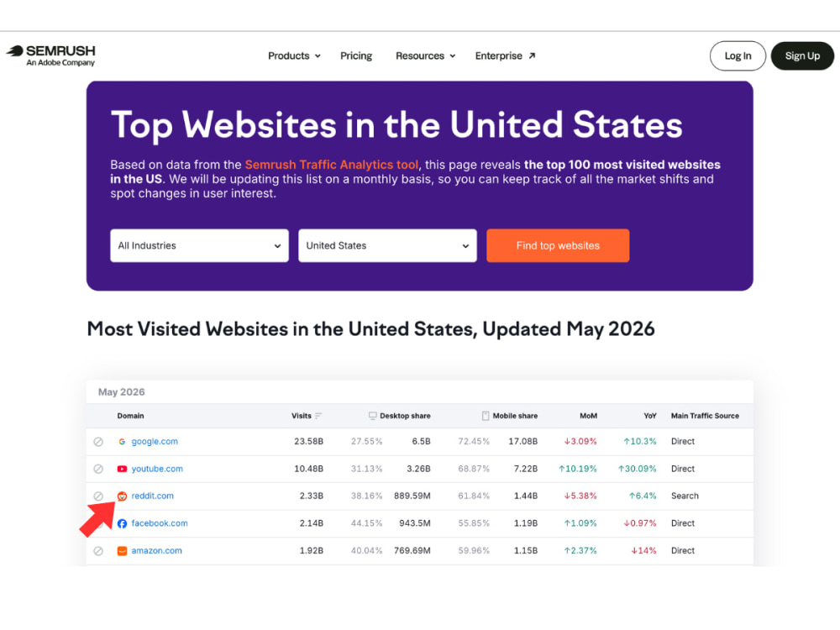
Task: Click the 30.09% YoY value
Action: pos(637,469)
